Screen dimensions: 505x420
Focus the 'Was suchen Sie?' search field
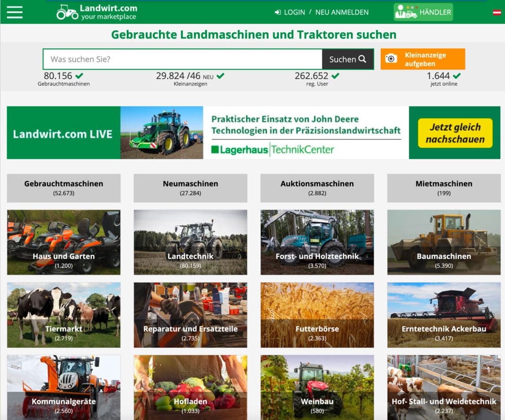pyautogui.click(x=183, y=59)
